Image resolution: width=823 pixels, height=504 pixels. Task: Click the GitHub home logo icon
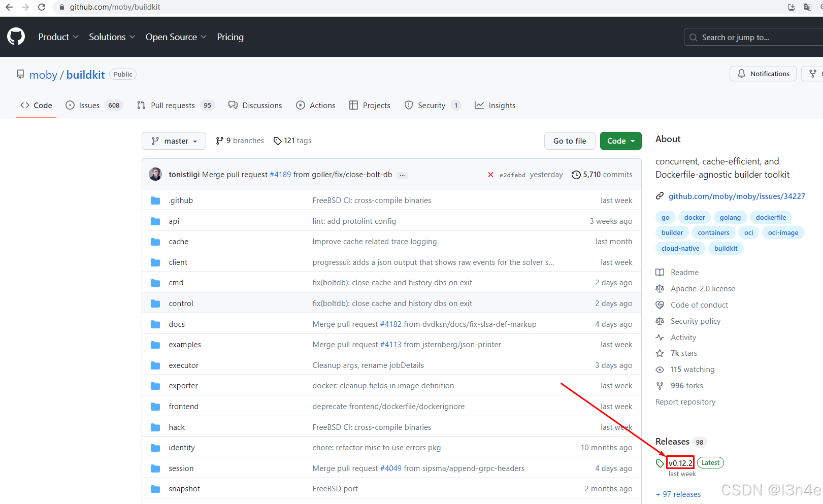16,36
